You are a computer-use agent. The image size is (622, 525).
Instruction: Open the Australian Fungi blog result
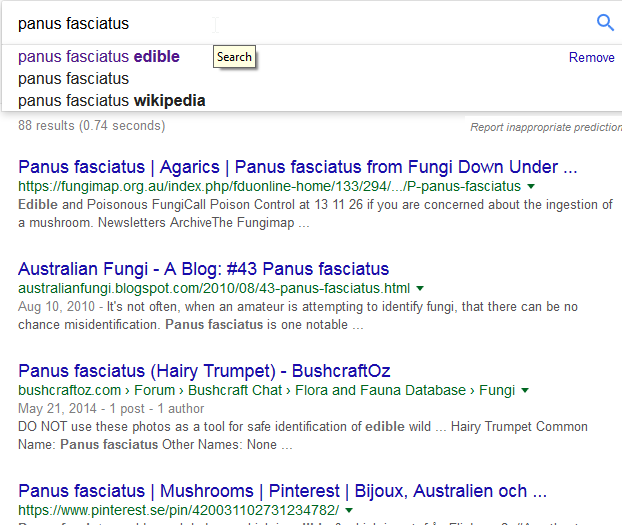203,269
